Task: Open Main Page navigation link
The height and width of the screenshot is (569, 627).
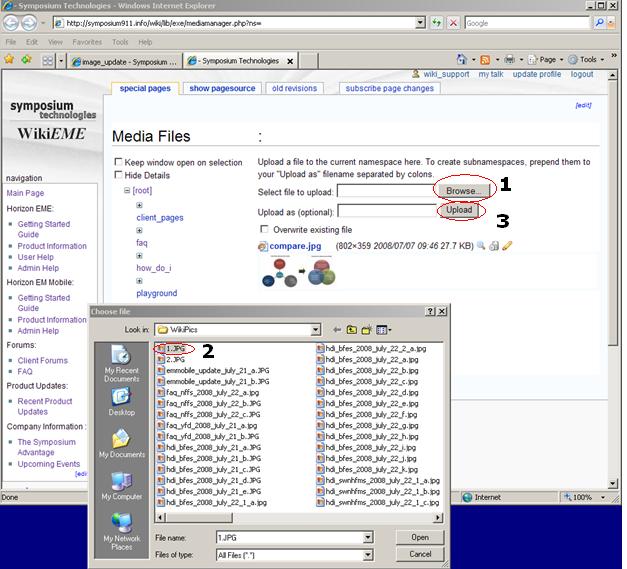Action: point(25,193)
